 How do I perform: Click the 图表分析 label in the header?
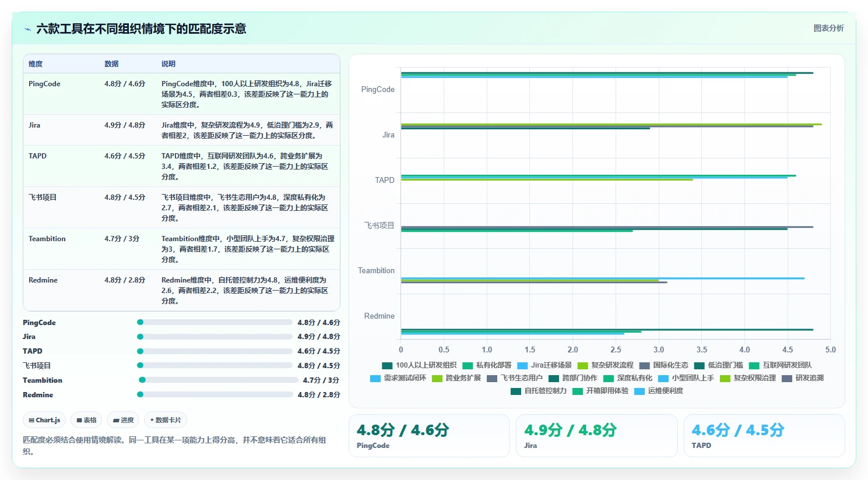828,28
